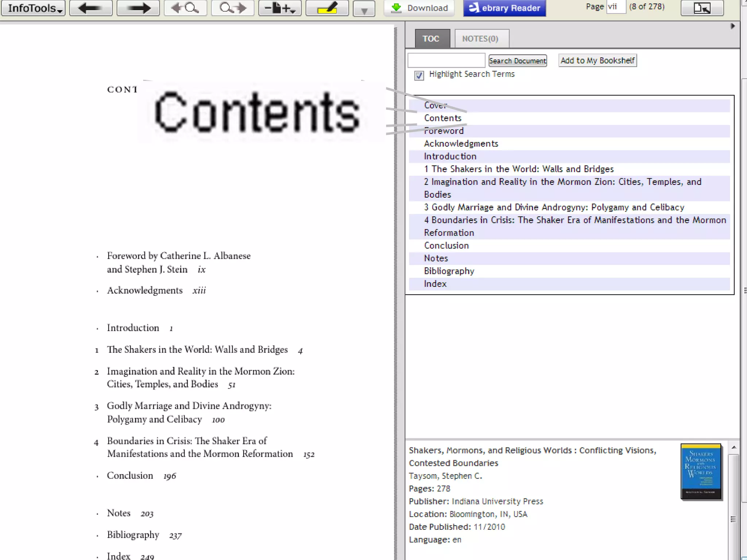
Task: Click the Search Document button
Action: (x=517, y=61)
